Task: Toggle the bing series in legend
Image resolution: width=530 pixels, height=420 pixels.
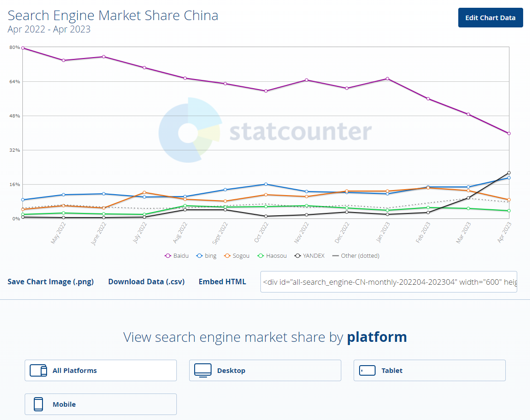Action: pyautogui.click(x=206, y=256)
